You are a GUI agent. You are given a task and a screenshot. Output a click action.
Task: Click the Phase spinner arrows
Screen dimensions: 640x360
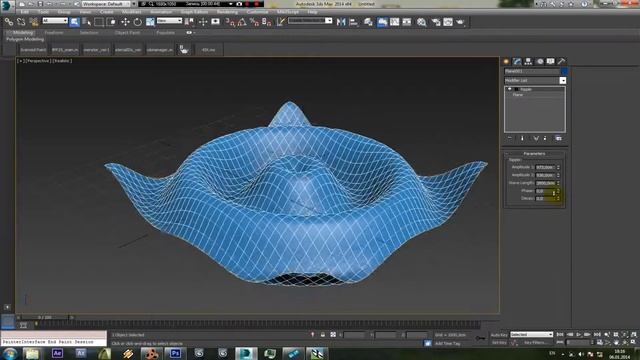coord(558,191)
